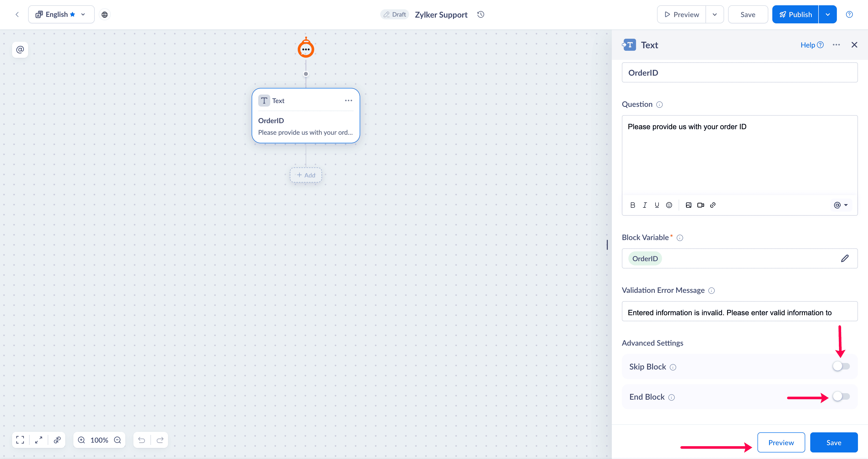Expand the Publish options arrow
The width and height of the screenshot is (868, 459).
pos(828,15)
